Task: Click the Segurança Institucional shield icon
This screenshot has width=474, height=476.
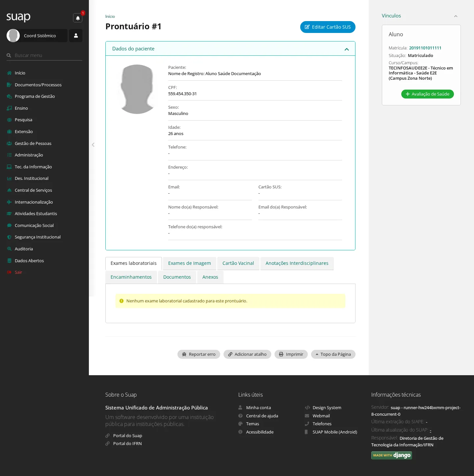Action: pos(9,237)
